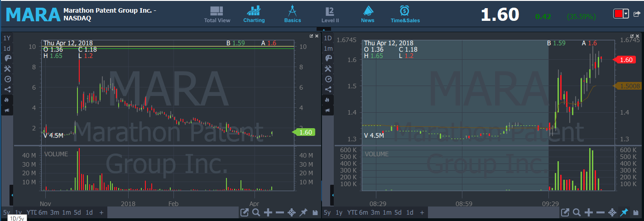Toggle the crosshair on left chart
The height and width of the screenshot is (221, 644).
pyautogui.click(x=292, y=212)
